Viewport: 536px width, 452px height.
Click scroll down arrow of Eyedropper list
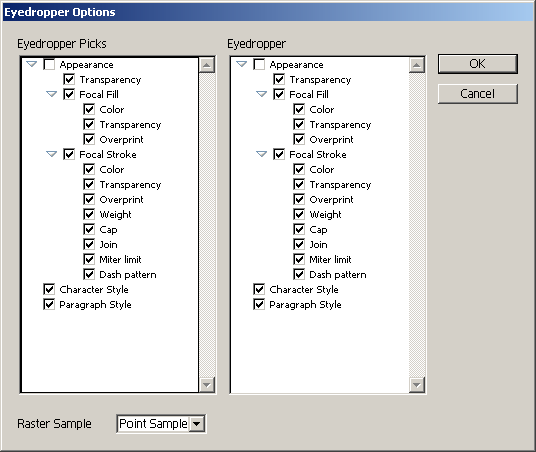(x=417, y=385)
